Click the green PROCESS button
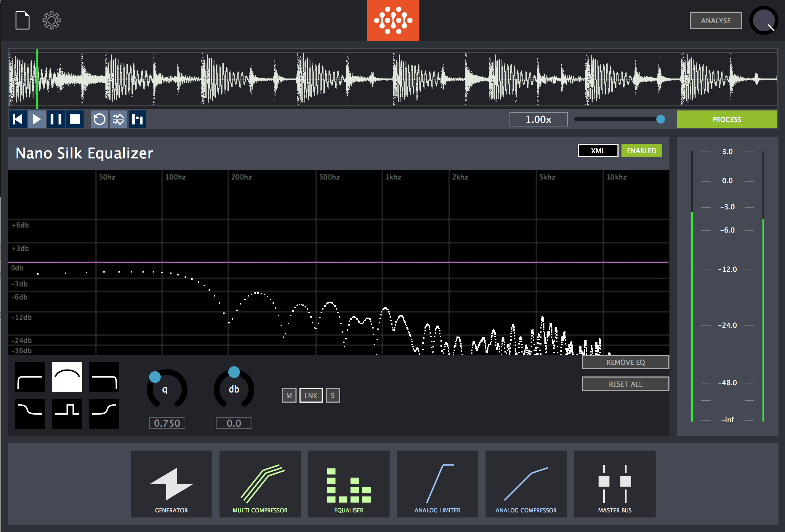Image resolution: width=785 pixels, height=532 pixels. click(x=726, y=119)
